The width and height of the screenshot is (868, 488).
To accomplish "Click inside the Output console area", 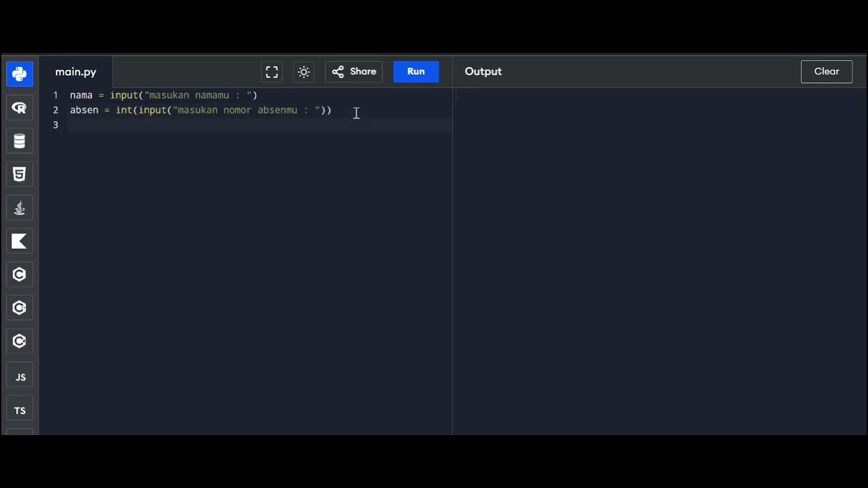I will (x=661, y=261).
